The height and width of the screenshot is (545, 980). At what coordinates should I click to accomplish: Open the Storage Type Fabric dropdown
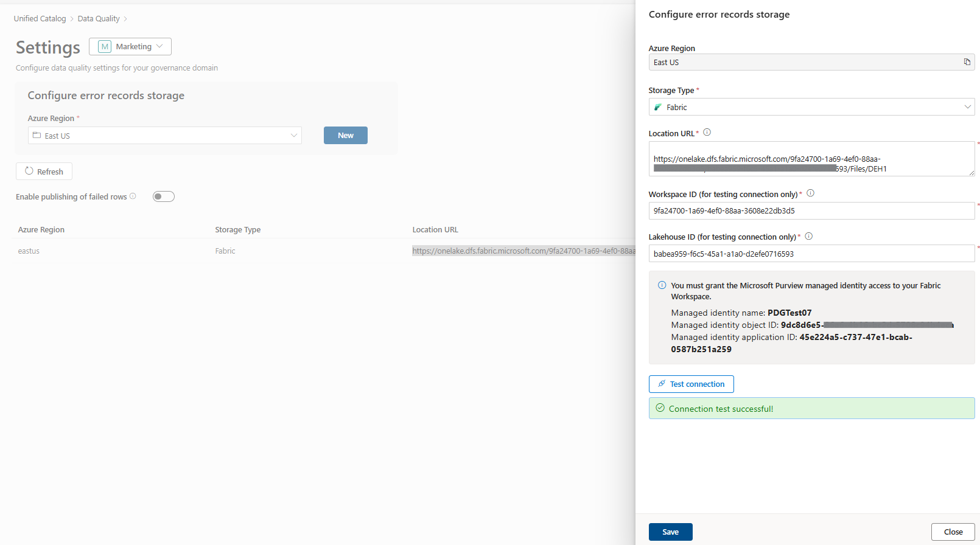click(811, 107)
